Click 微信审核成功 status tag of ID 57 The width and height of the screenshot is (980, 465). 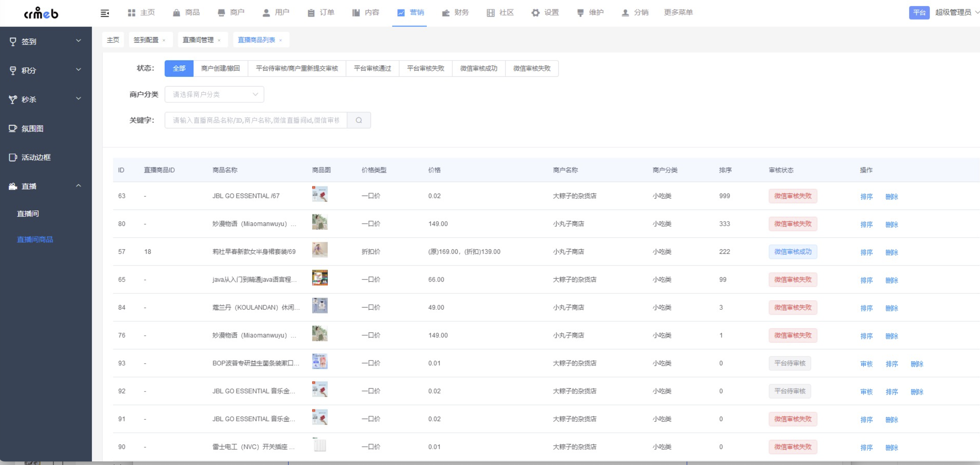click(793, 252)
